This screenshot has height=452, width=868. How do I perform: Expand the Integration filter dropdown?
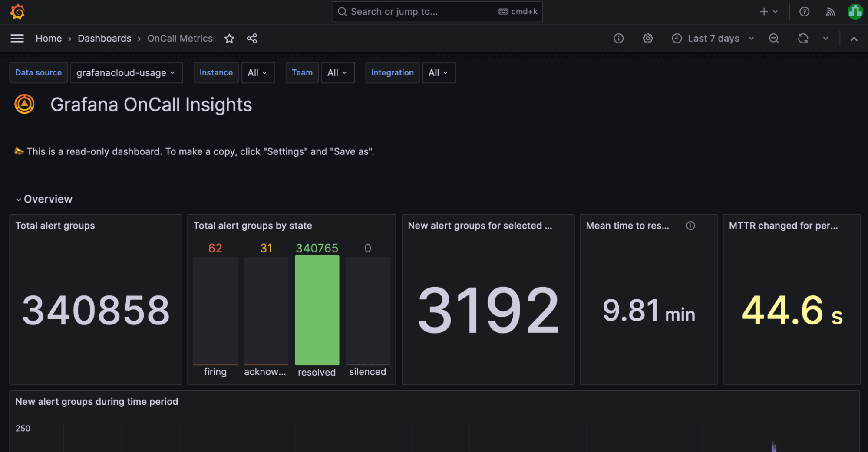point(439,72)
